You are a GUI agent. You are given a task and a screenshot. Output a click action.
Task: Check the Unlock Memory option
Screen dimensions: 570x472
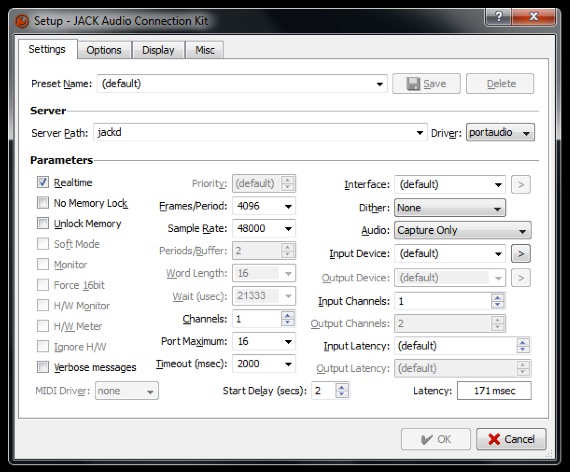[x=43, y=223]
